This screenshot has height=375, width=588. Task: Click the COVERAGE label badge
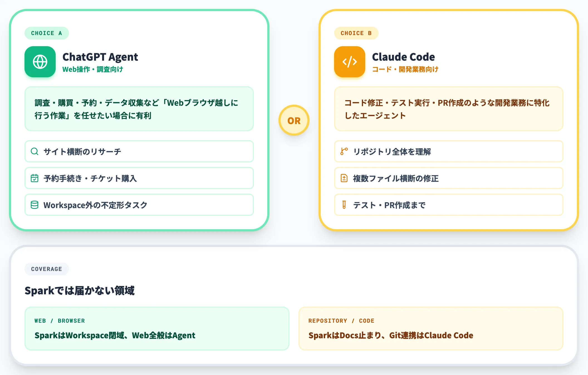[x=47, y=269]
